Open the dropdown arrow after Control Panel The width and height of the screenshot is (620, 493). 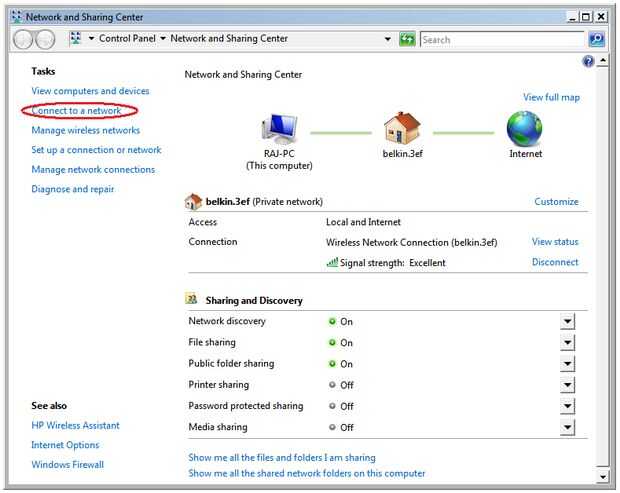pyautogui.click(x=163, y=38)
